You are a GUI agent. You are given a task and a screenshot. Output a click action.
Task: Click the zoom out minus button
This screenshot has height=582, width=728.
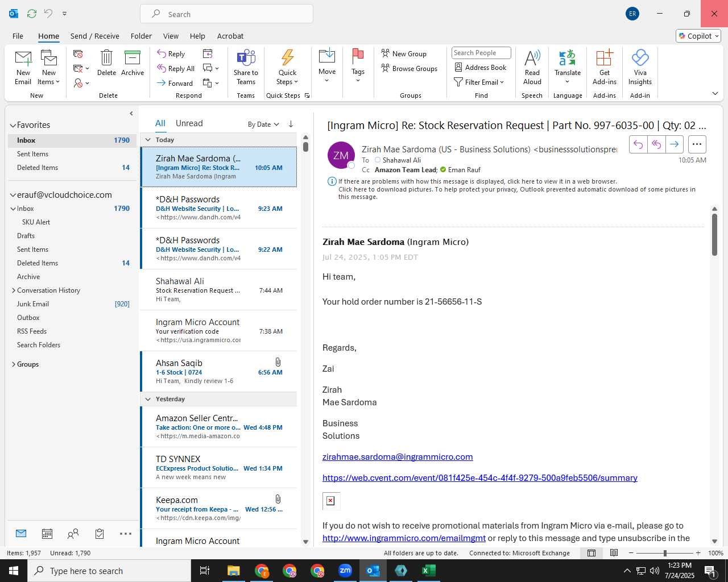click(x=631, y=553)
